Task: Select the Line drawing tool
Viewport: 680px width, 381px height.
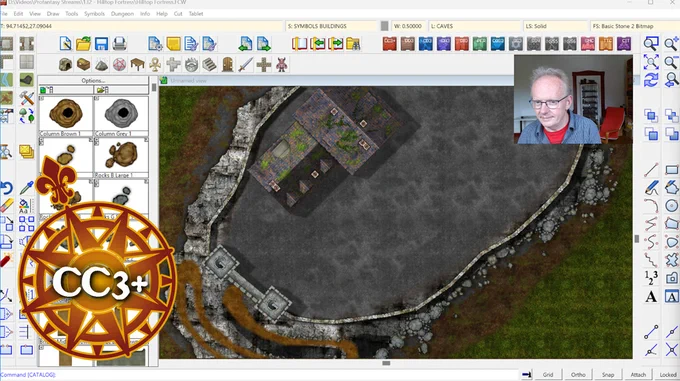Action: click(651, 169)
